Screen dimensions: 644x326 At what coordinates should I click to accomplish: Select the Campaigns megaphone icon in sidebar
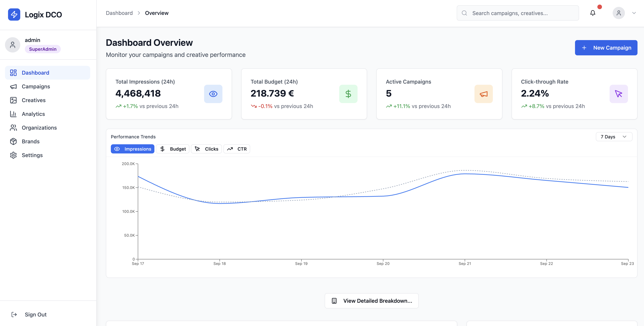pos(14,86)
